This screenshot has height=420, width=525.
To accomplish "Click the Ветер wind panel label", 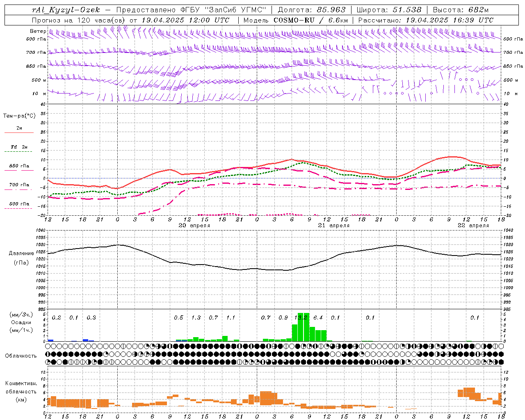I will click(x=38, y=31).
